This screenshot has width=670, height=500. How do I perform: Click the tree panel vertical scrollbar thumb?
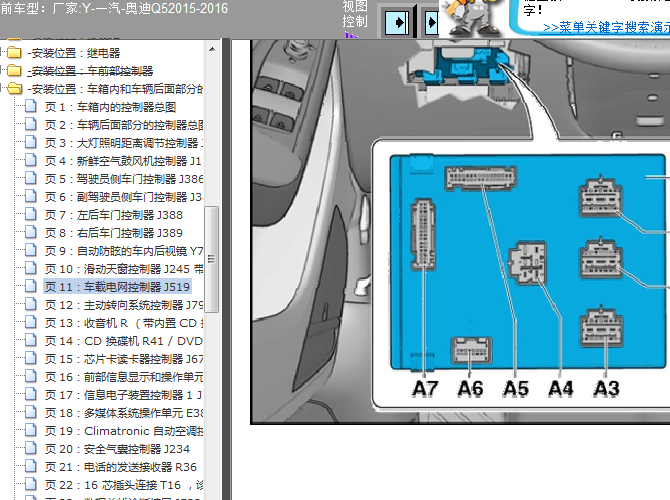pyautogui.click(x=212, y=259)
